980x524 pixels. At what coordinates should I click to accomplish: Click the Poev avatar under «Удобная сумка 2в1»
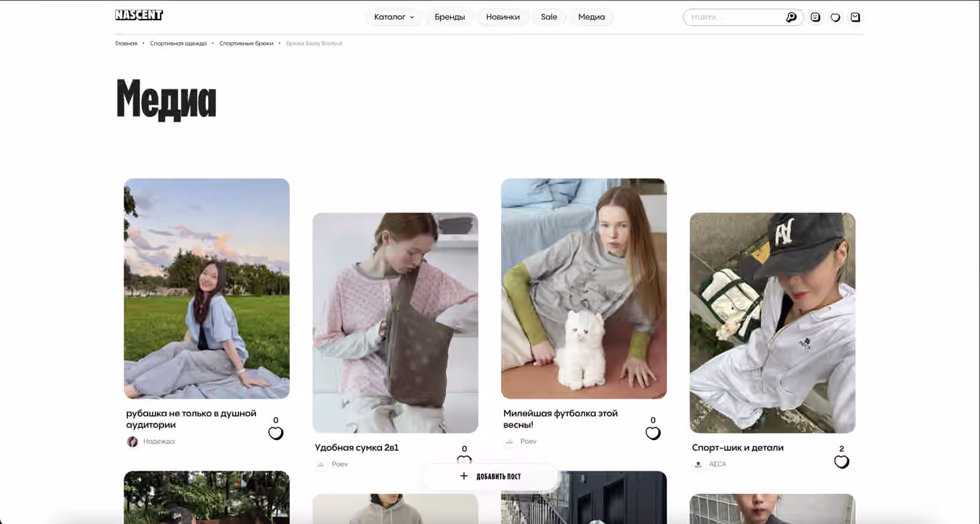coord(321,465)
